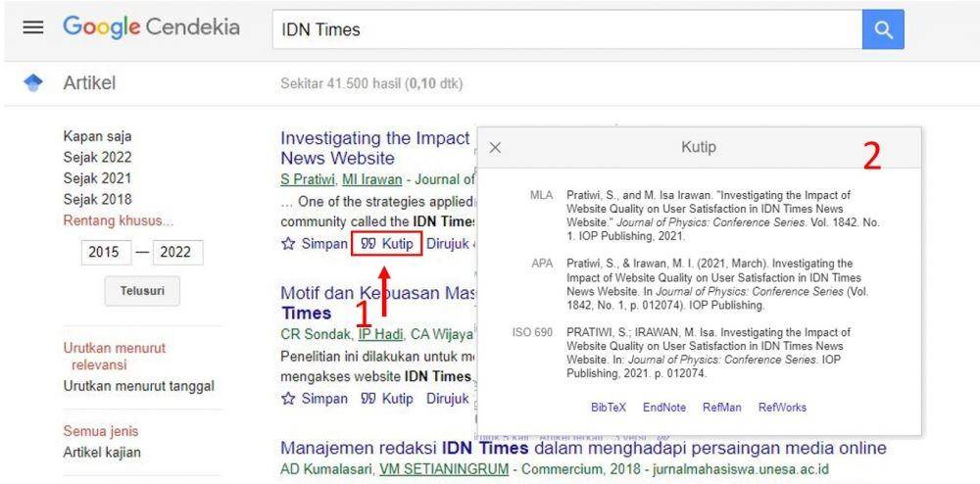Click the Google Cendekia logo
The image size is (980, 484).
151,27
